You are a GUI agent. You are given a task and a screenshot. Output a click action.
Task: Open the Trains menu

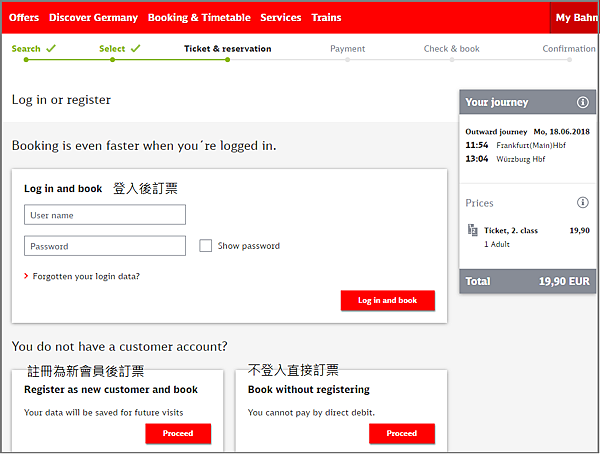tap(326, 18)
